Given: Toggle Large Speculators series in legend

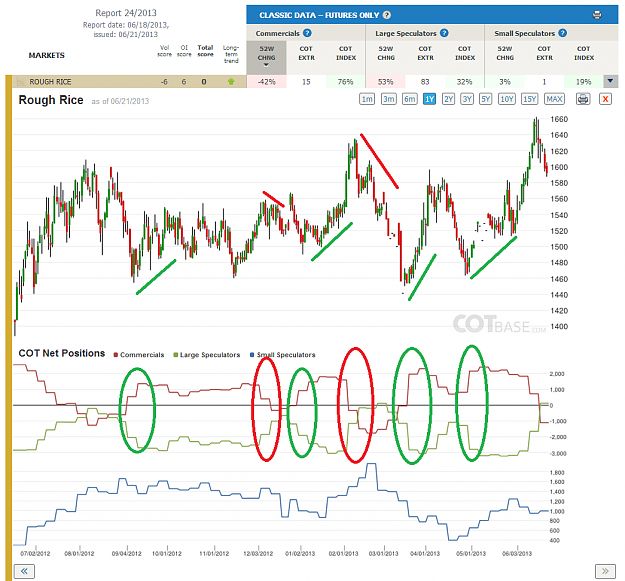Looking at the screenshot, I should click(206, 355).
